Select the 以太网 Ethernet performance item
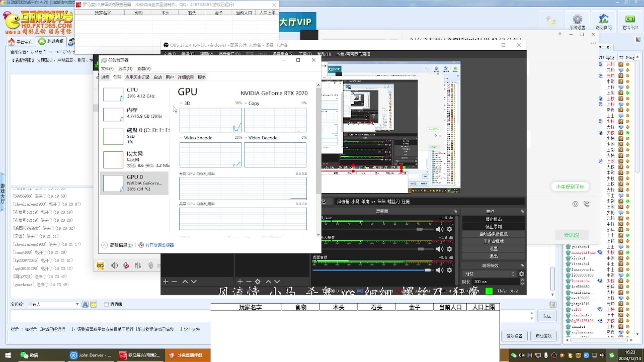 pos(134,159)
